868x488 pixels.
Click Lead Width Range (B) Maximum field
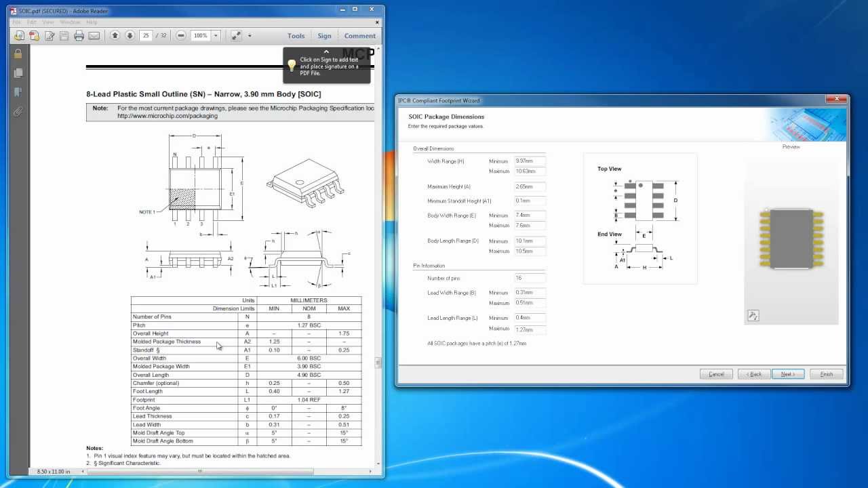[x=530, y=303]
